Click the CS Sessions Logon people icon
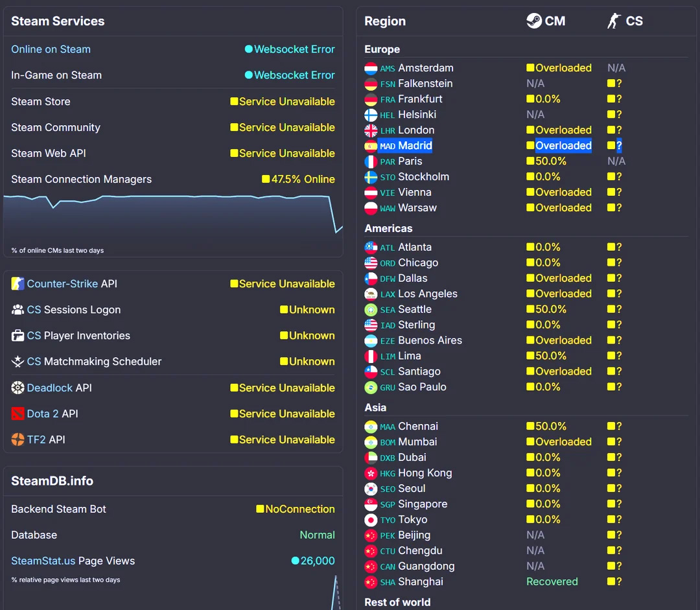 pyautogui.click(x=17, y=310)
